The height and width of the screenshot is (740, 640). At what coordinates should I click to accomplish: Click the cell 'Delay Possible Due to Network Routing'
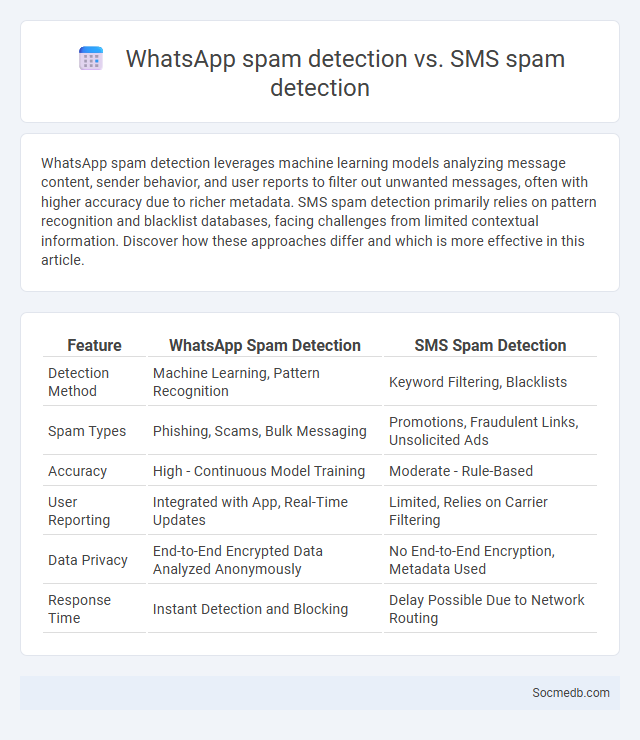[x=490, y=609]
